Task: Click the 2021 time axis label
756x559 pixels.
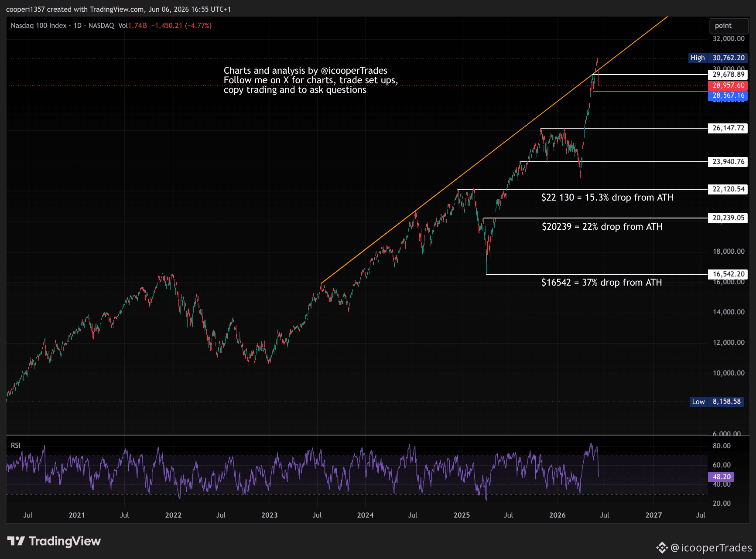Action: pyautogui.click(x=77, y=515)
